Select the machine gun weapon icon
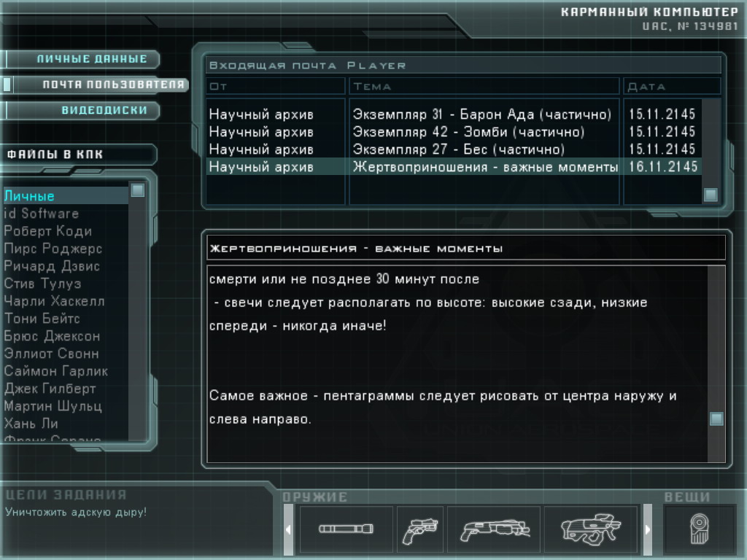This screenshot has height=560, width=747. coord(591,529)
